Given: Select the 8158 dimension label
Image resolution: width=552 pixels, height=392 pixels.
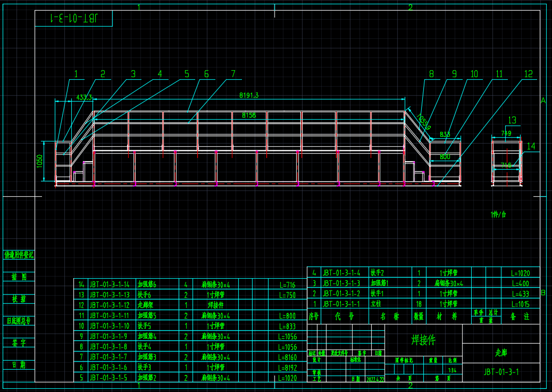Looking at the screenshot, I should tap(249, 115).
